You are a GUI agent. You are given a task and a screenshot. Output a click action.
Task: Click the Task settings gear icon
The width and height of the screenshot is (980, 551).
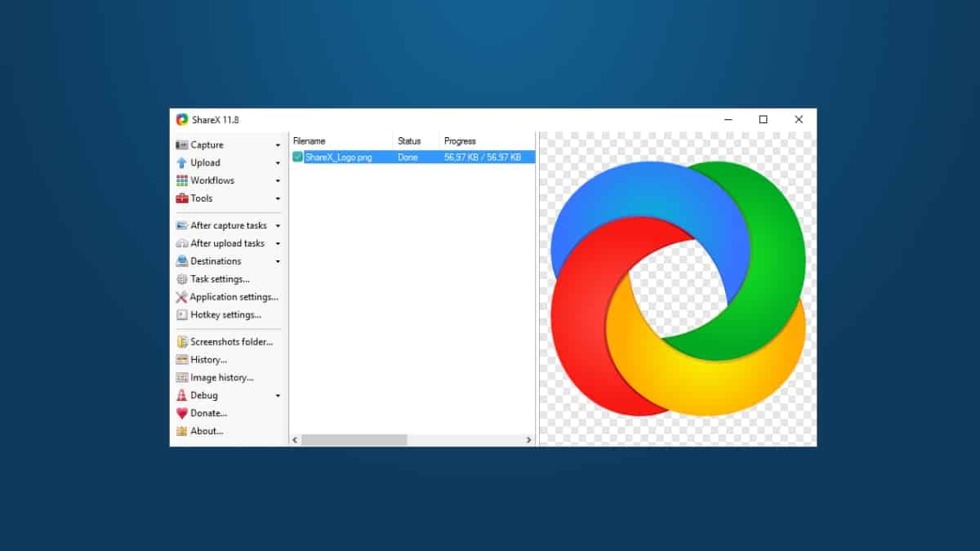182,279
